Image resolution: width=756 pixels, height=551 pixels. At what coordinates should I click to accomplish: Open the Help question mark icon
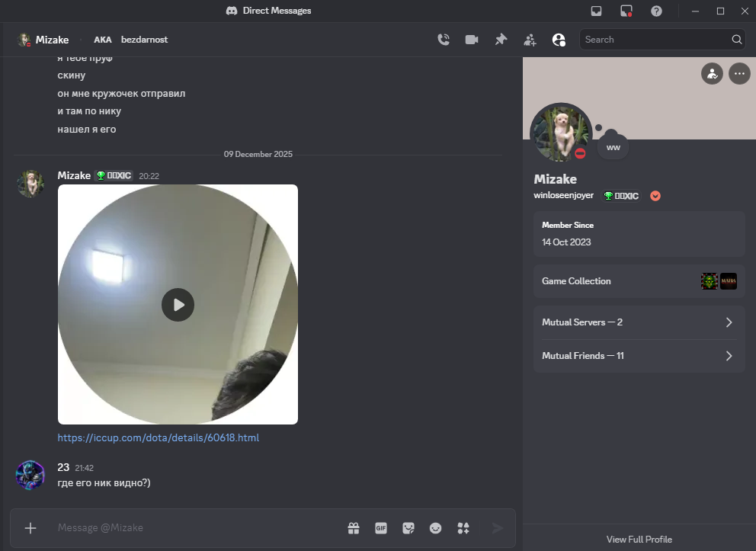pyautogui.click(x=656, y=11)
